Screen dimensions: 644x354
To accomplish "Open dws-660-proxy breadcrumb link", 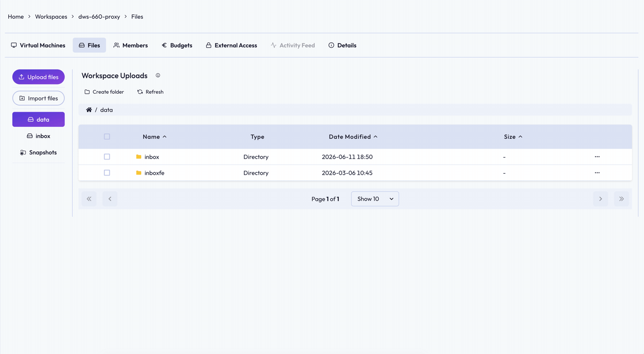I will click(99, 17).
